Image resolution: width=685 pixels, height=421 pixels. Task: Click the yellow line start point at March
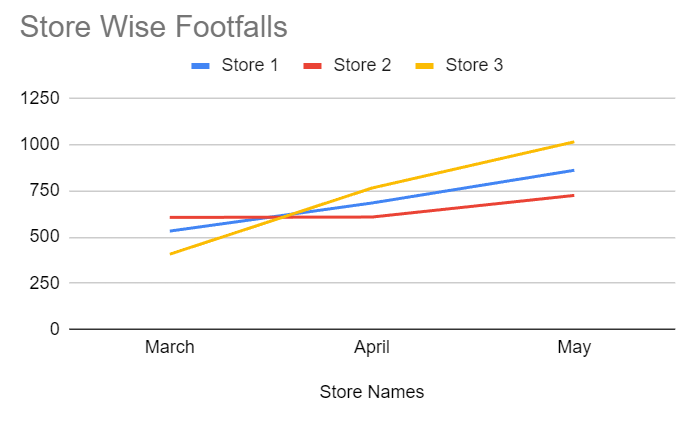[171, 254]
